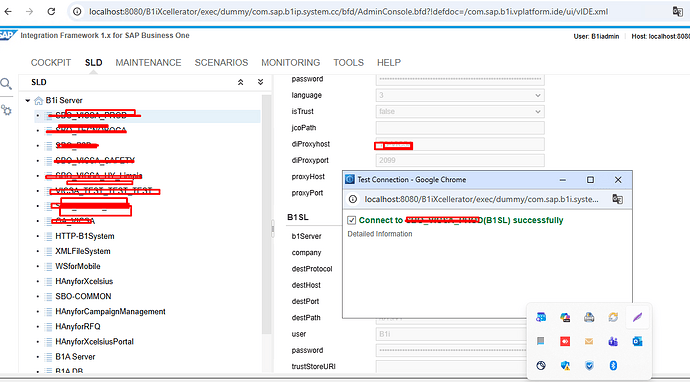The image size is (690, 382).
Task: Click the Detailed Information text
Action: [x=380, y=234]
